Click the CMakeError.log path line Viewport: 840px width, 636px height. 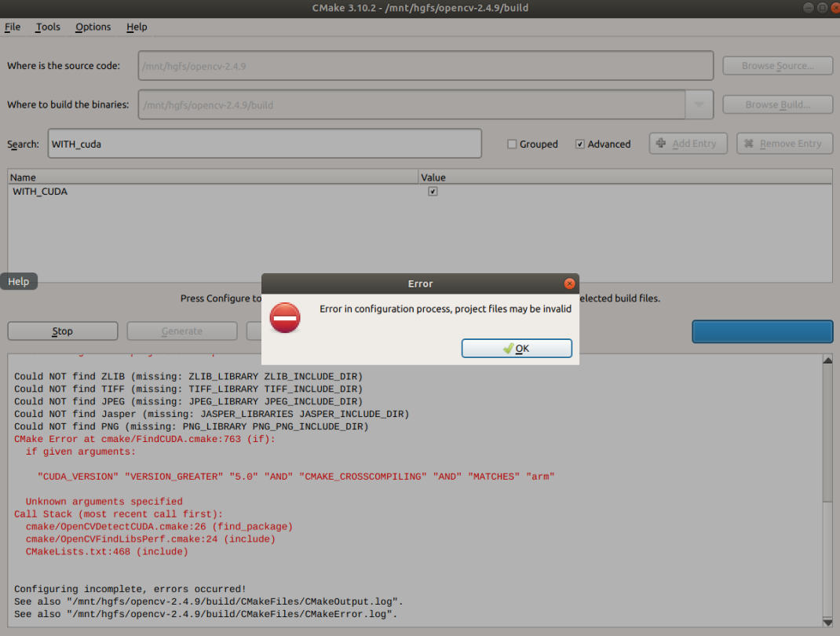pos(206,614)
